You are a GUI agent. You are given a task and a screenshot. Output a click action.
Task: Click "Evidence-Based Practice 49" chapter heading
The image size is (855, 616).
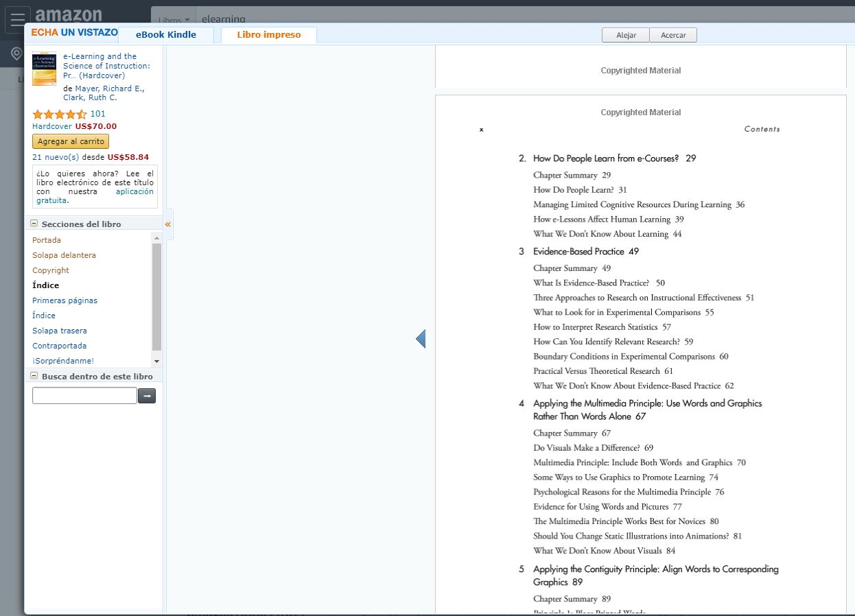[x=586, y=252]
